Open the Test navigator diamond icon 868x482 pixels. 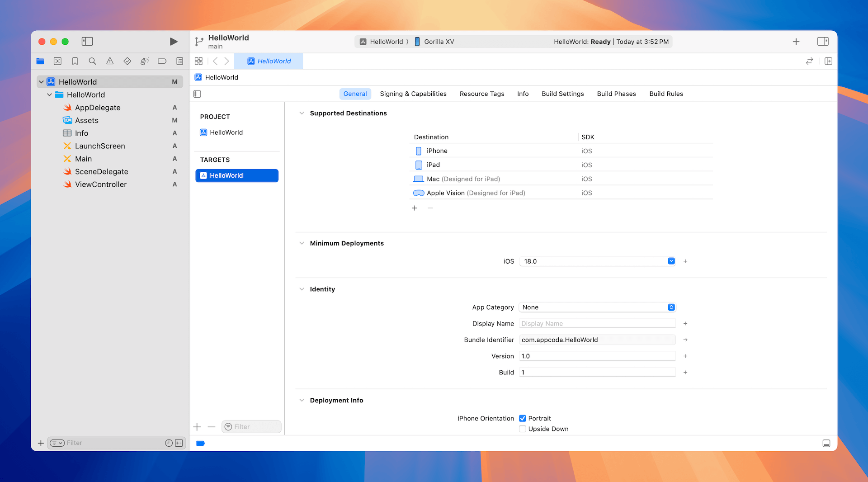(127, 61)
